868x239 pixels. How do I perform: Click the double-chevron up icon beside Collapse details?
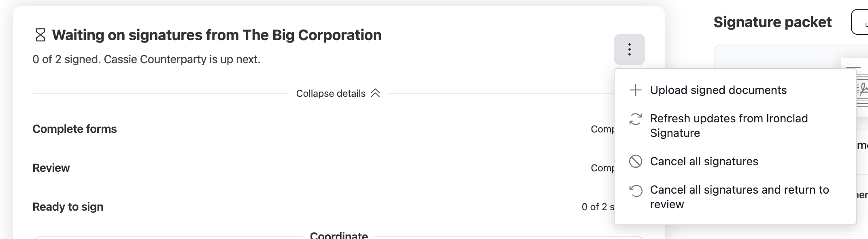click(375, 93)
